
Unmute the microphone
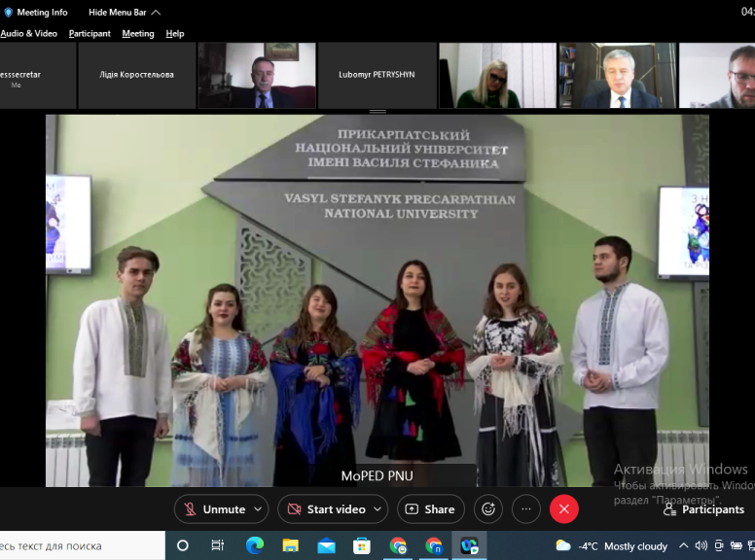(214, 509)
